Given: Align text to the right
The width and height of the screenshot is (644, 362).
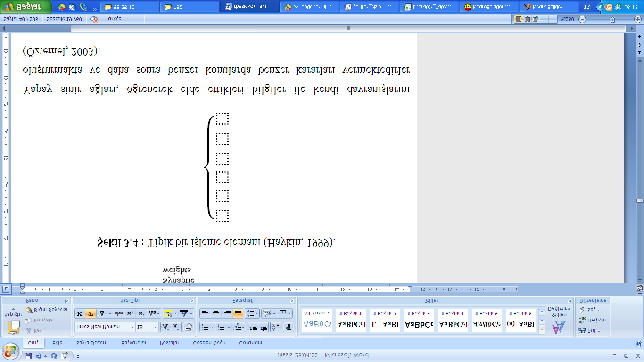Looking at the screenshot, I should pyautogui.click(x=227, y=313).
